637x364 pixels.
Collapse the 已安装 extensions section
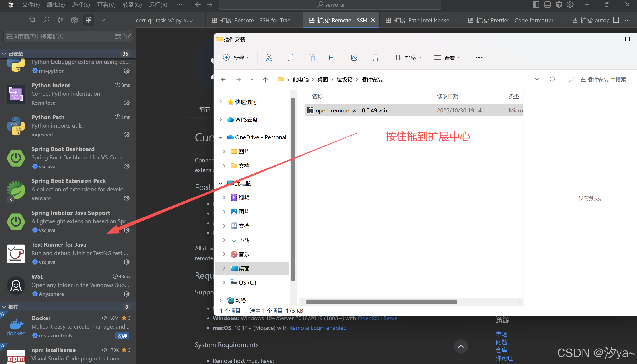4,53
